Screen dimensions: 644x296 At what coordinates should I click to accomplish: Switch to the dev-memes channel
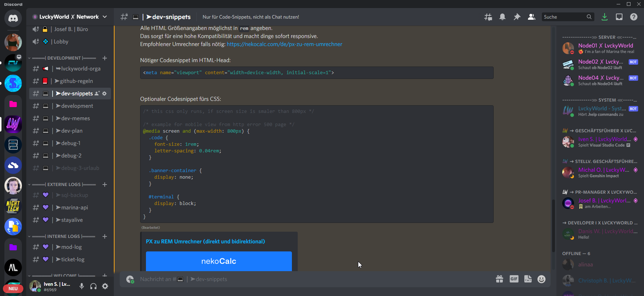(x=76, y=118)
